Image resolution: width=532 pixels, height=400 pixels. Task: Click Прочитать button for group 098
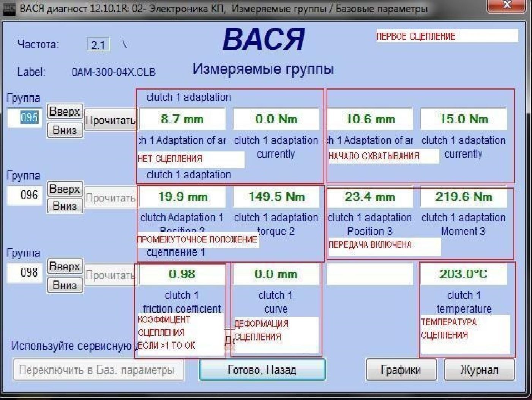pyautogui.click(x=111, y=275)
